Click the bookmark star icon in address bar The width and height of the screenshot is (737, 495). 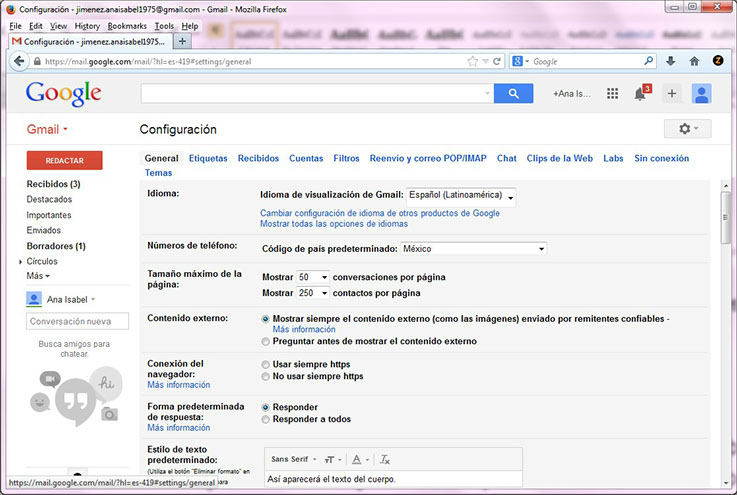click(472, 61)
